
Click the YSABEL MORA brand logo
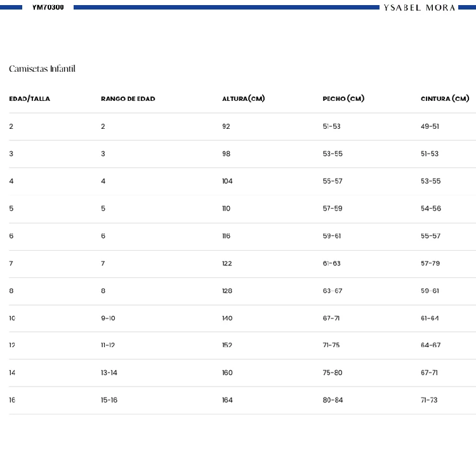click(x=419, y=8)
